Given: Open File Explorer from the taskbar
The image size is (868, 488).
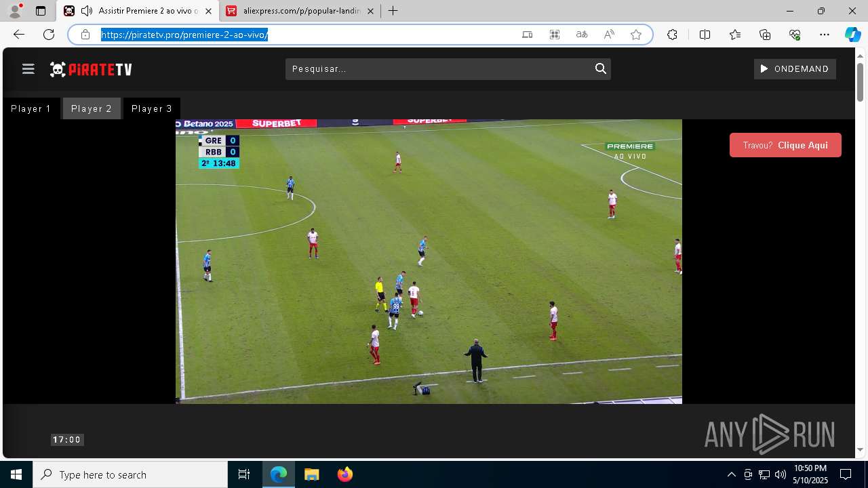Looking at the screenshot, I should point(311,474).
